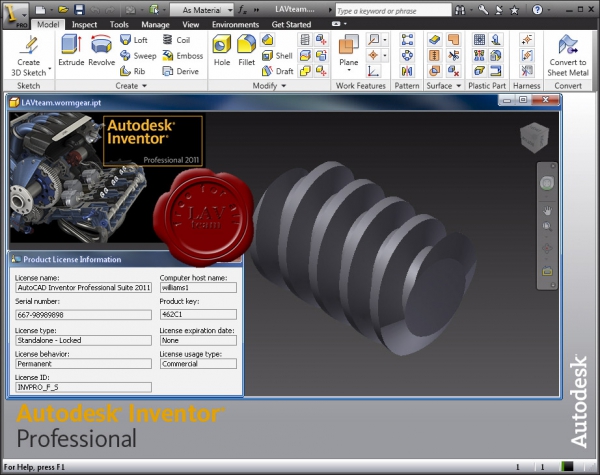The height and width of the screenshot is (475, 600).
Task: Choose the Sweep tool
Action: (x=138, y=55)
